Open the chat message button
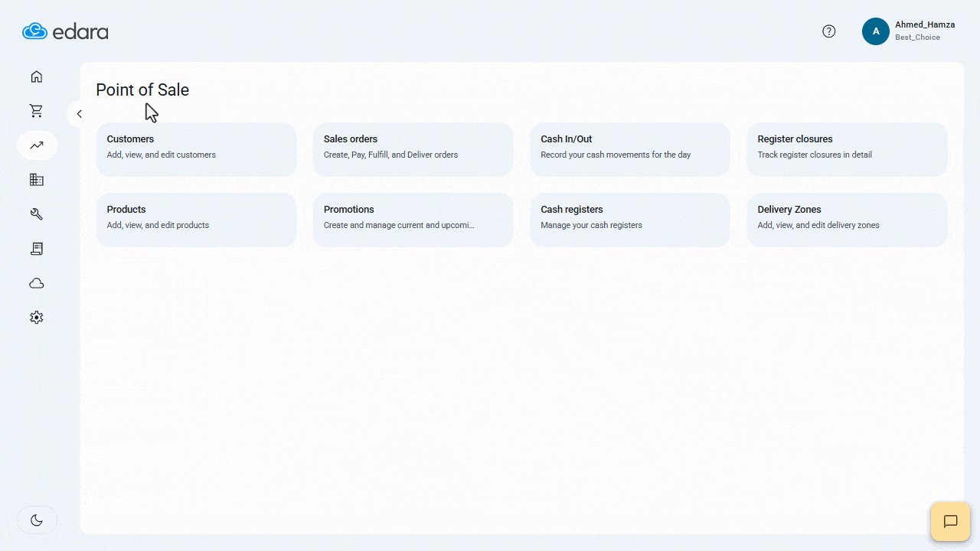 pyautogui.click(x=950, y=522)
